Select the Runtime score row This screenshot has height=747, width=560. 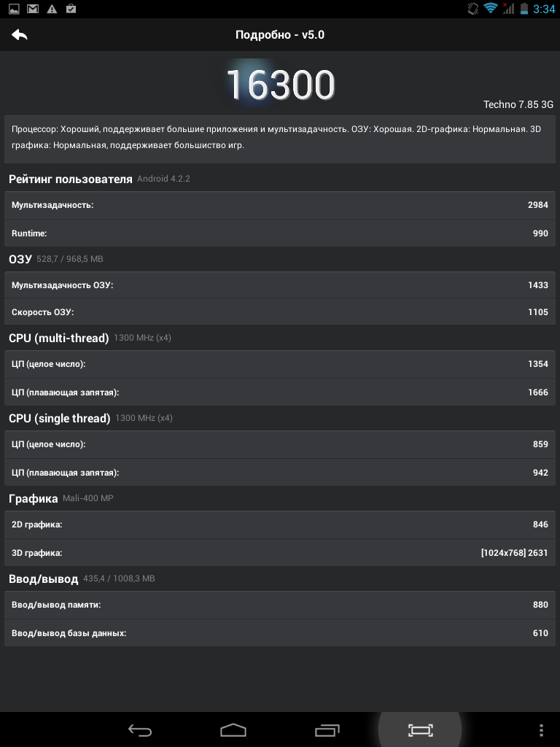(280, 233)
